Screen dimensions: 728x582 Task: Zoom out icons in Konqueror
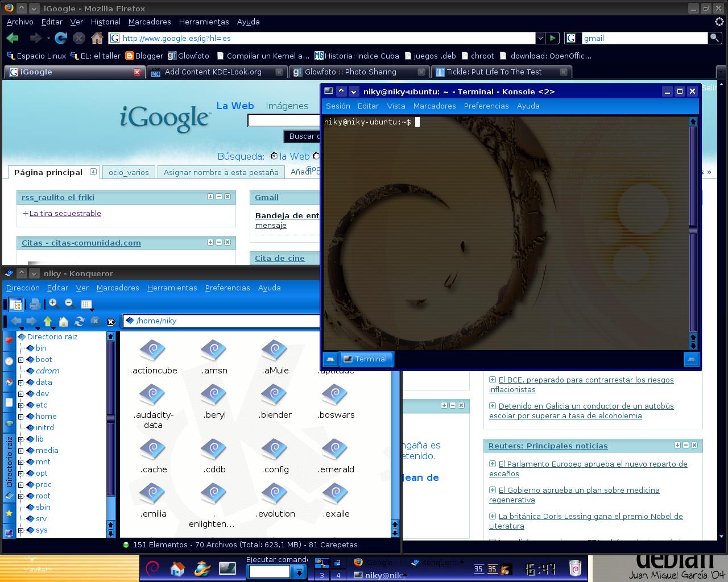pos(70,304)
